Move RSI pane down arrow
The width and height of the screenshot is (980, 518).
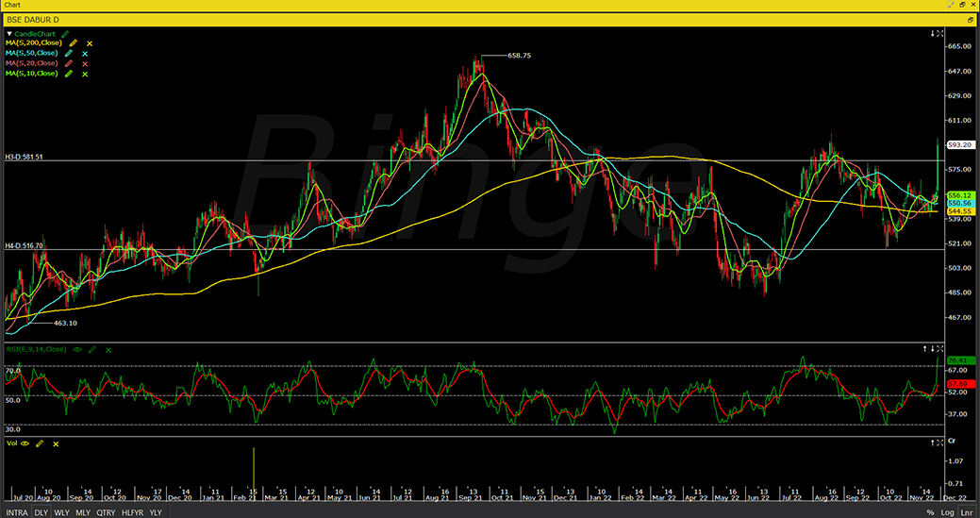pyautogui.click(x=933, y=349)
